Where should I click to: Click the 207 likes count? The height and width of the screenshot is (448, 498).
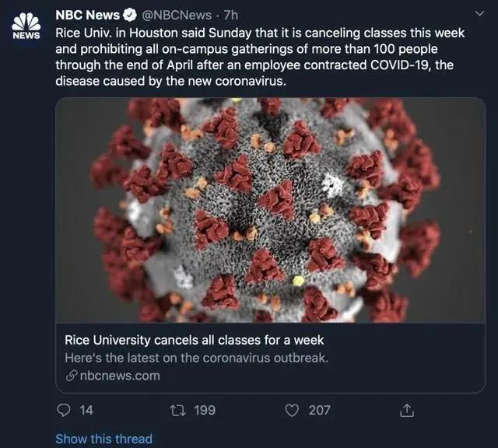[x=319, y=409]
